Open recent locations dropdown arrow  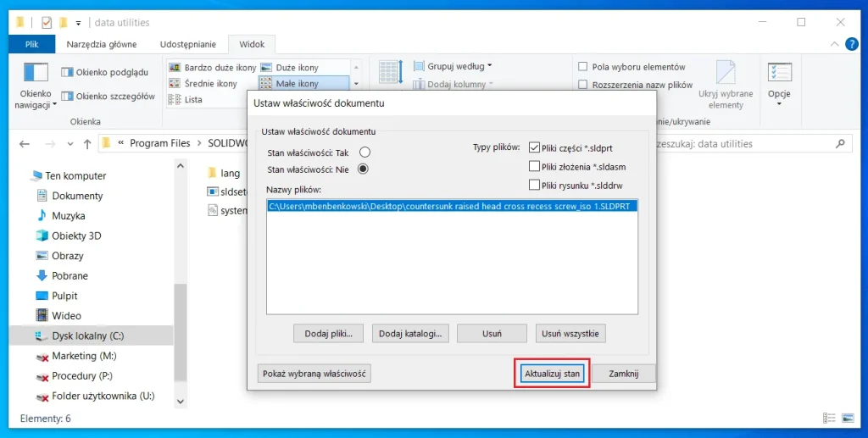coord(70,144)
